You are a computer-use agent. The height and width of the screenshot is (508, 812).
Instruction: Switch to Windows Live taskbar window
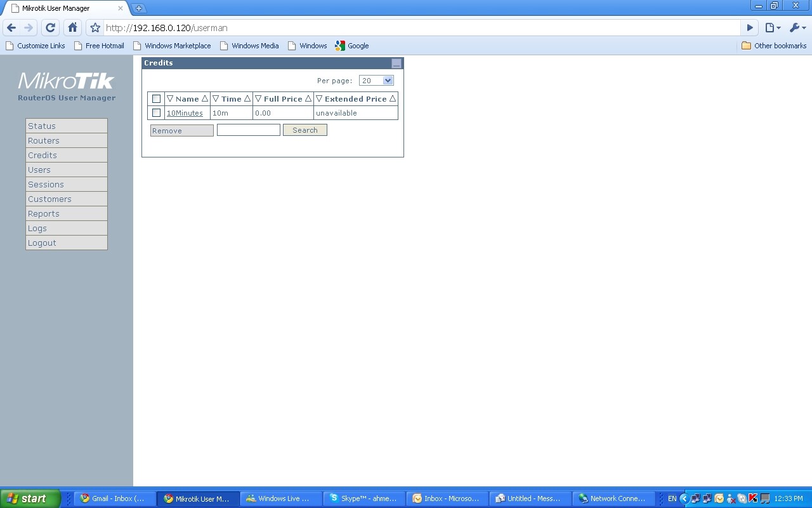click(281, 498)
